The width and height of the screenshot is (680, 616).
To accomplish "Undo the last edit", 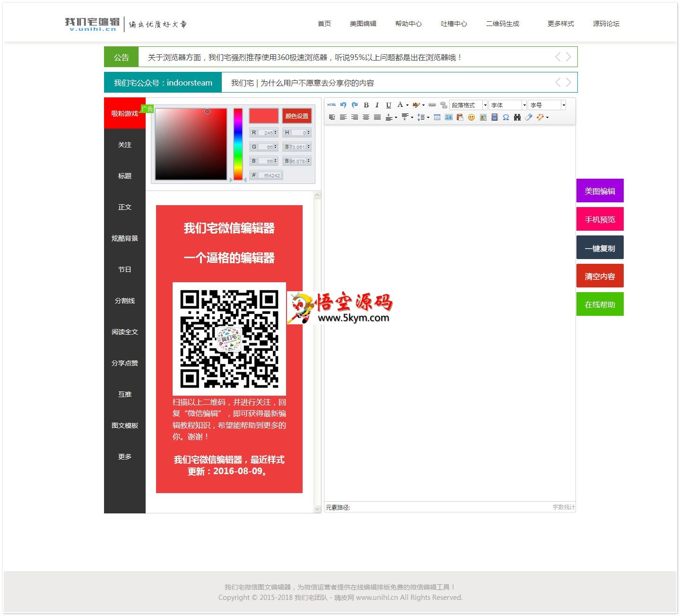I will 343,105.
